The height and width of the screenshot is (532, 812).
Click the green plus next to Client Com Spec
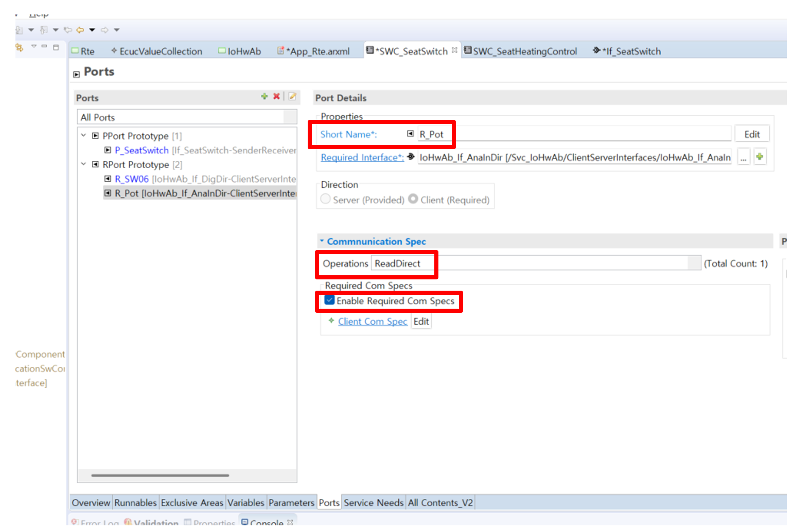[x=331, y=321]
